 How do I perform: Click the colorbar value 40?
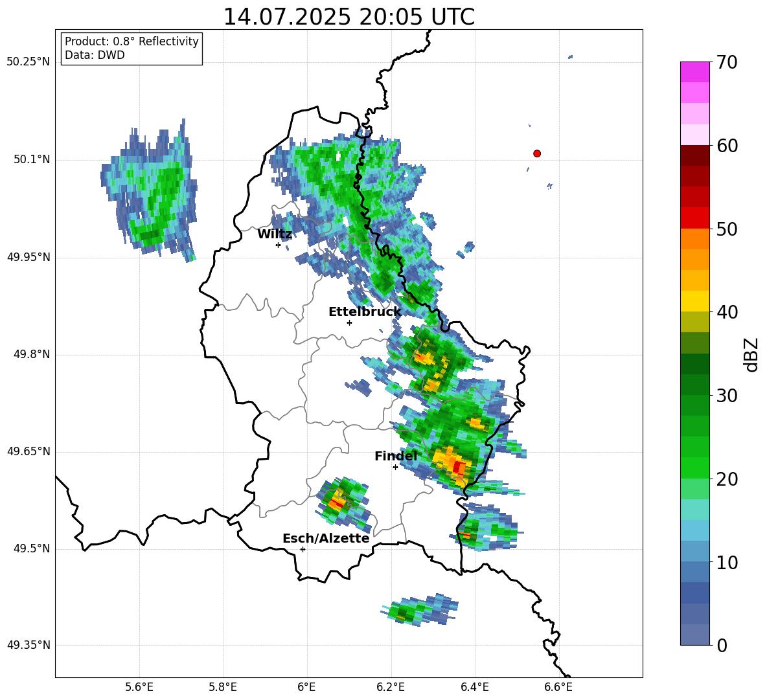tap(727, 312)
